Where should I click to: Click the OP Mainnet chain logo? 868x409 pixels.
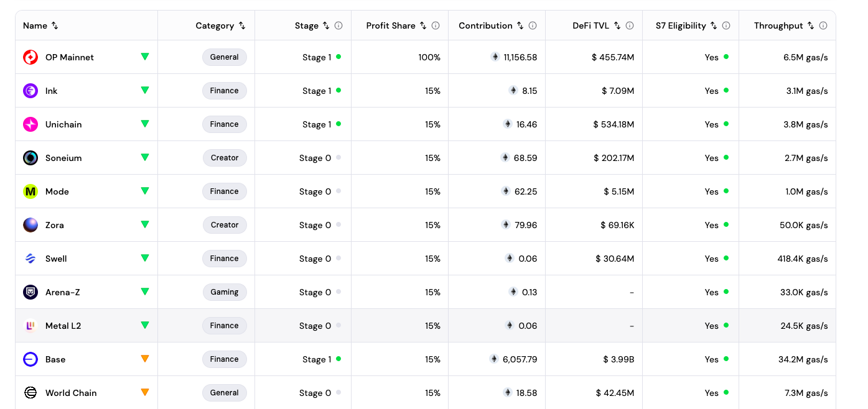pyautogui.click(x=30, y=57)
